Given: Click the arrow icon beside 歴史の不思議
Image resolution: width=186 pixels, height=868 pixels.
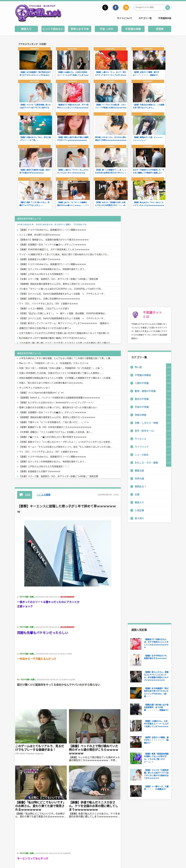Looking at the screenshot, I should [132, 399].
